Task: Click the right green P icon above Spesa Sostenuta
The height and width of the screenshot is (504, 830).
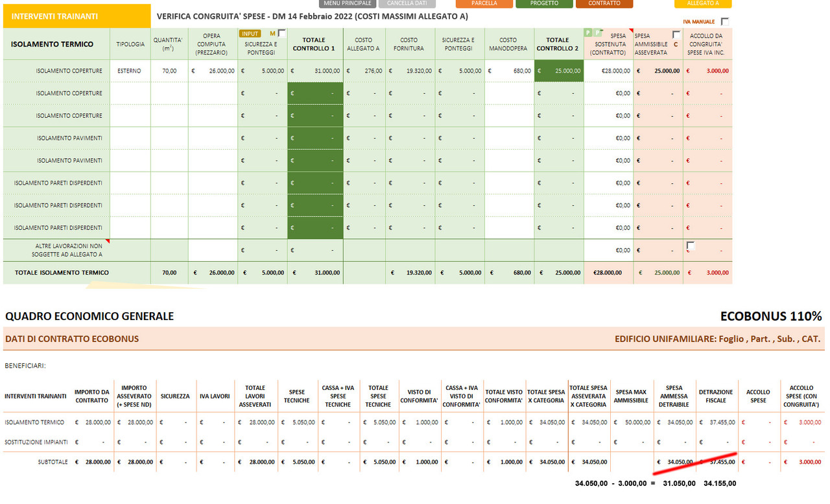Action: 597,32
